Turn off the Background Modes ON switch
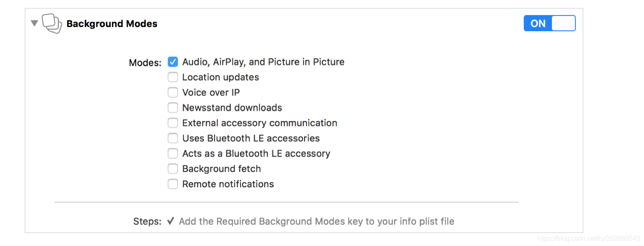 (x=549, y=23)
